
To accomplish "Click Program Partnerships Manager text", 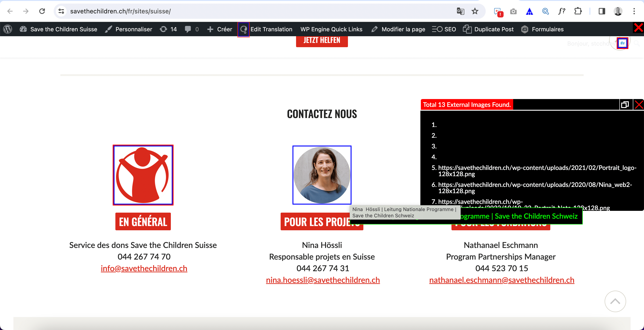I will [501, 257].
